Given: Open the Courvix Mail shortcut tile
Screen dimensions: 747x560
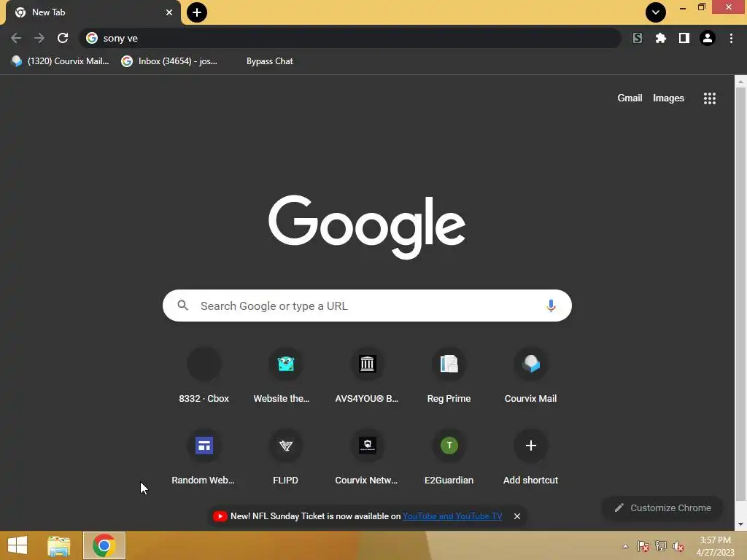Looking at the screenshot, I should pyautogui.click(x=531, y=376).
